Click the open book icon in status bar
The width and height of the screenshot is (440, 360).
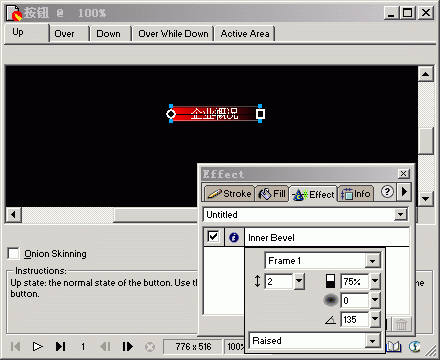tap(394, 347)
